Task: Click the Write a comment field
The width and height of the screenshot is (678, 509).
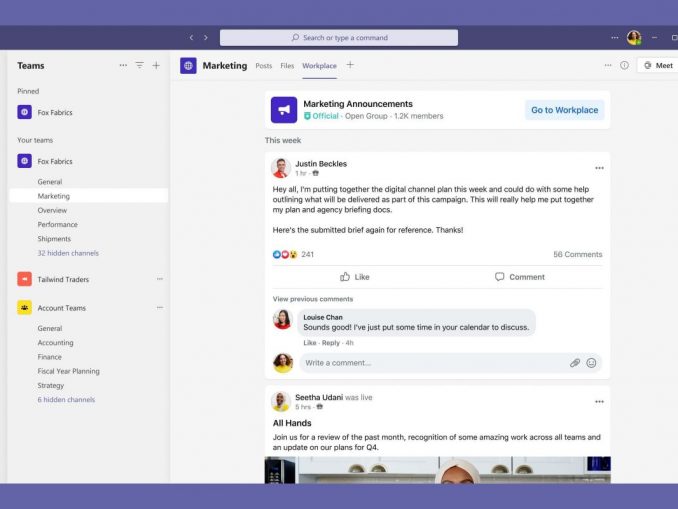Action: [x=450, y=363]
